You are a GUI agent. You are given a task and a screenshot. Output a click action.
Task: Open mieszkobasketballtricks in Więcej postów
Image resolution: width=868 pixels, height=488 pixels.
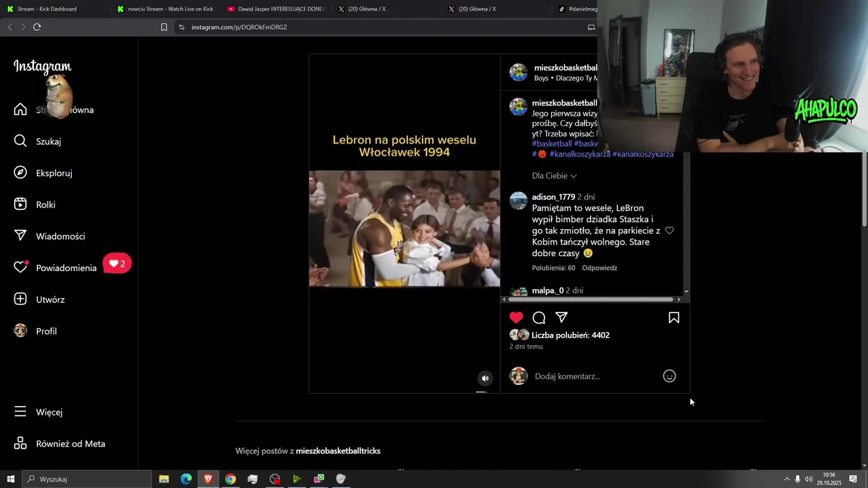[338, 451]
